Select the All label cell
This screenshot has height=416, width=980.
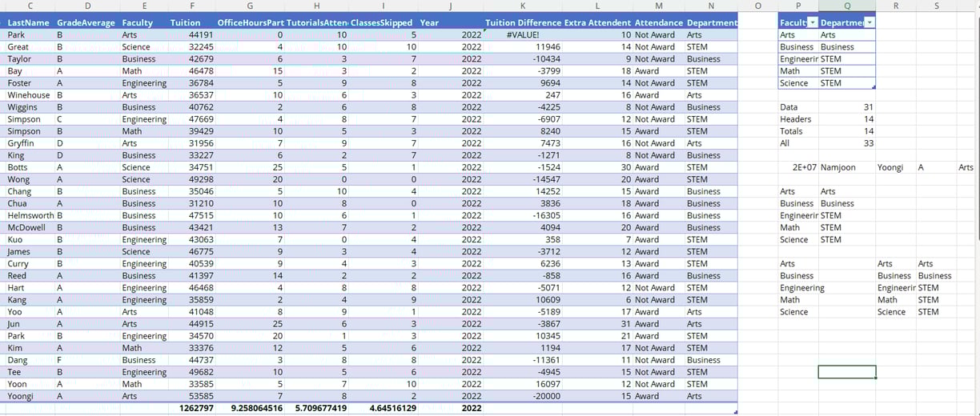[798, 143]
